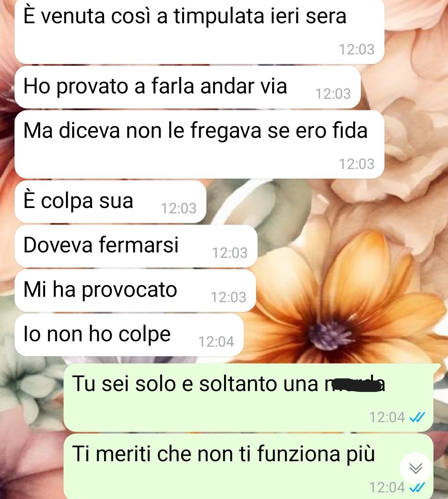Tap the 'Io non ho colpe' bubble

tap(129, 335)
